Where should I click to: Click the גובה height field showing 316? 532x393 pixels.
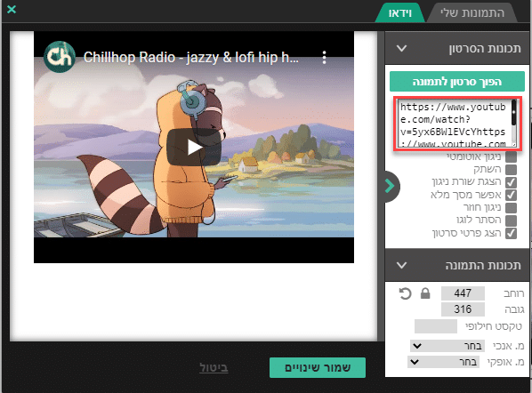463,309
